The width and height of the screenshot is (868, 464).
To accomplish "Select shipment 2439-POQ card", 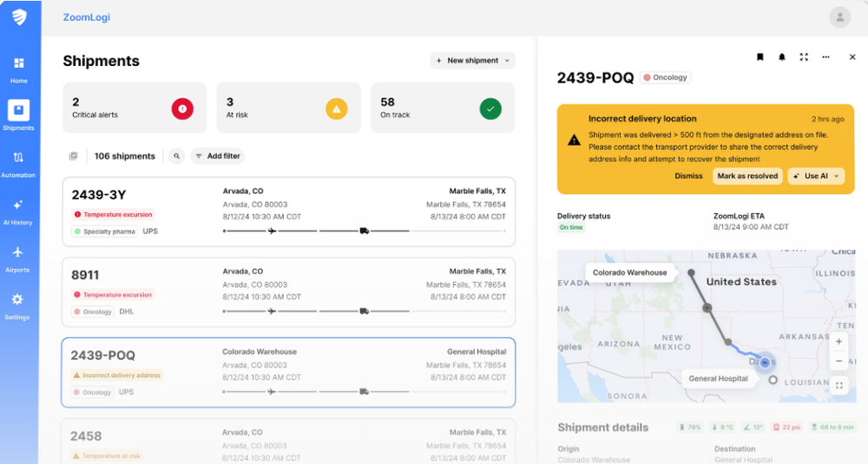I will pos(288,372).
